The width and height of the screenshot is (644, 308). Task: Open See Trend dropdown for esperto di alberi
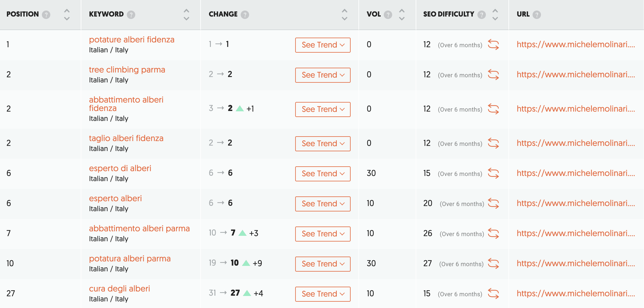(323, 174)
